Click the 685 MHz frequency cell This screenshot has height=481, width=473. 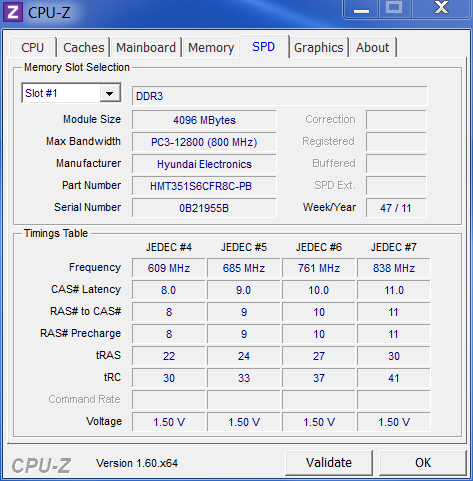(x=244, y=268)
